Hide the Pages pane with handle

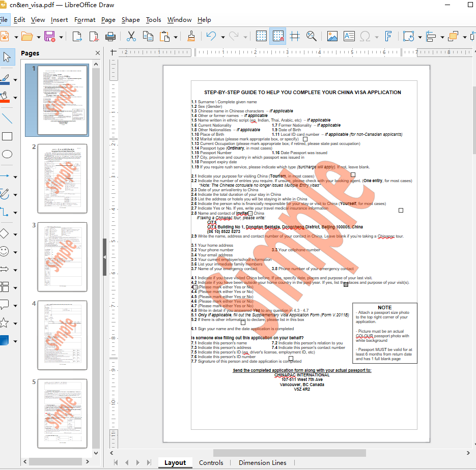pos(104,257)
